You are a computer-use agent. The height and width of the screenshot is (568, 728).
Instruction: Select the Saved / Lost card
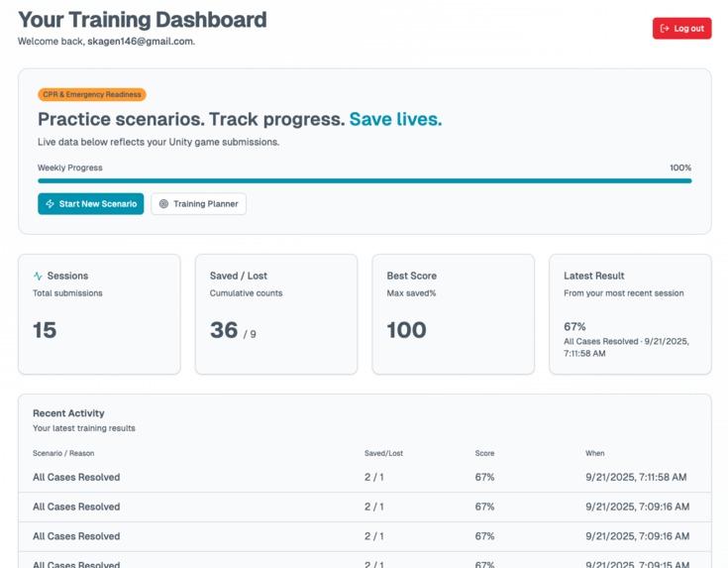click(276, 314)
